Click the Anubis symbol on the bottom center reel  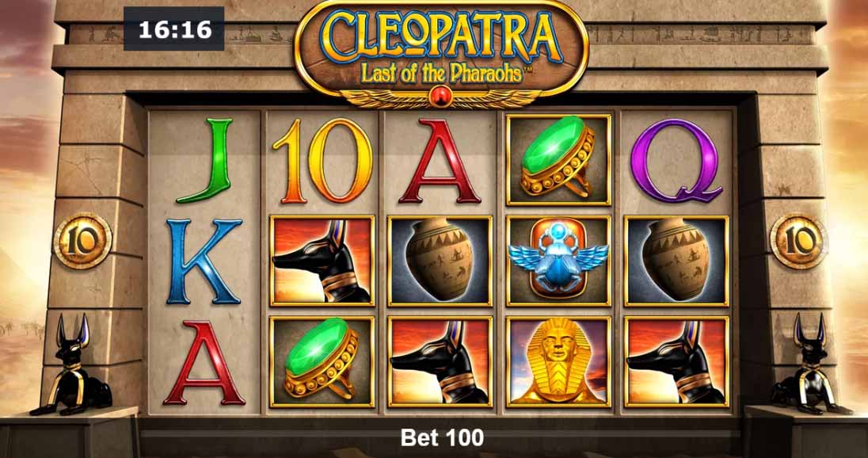pyautogui.click(x=440, y=361)
